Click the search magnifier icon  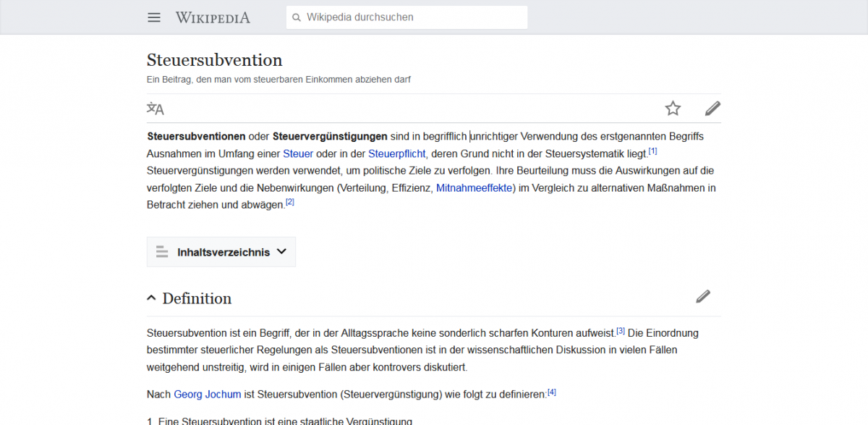296,17
